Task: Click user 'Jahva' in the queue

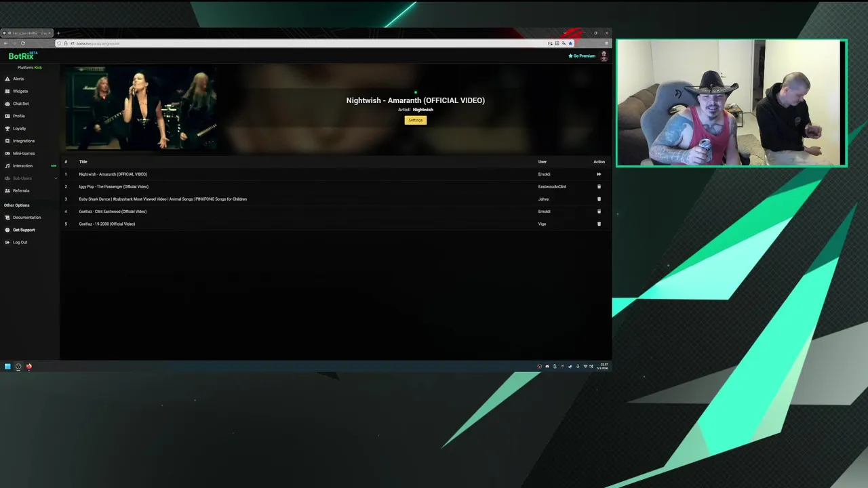Action: (543, 199)
